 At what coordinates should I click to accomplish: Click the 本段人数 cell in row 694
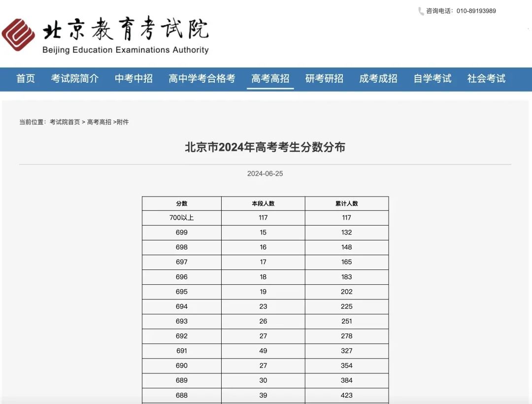coord(263,306)
